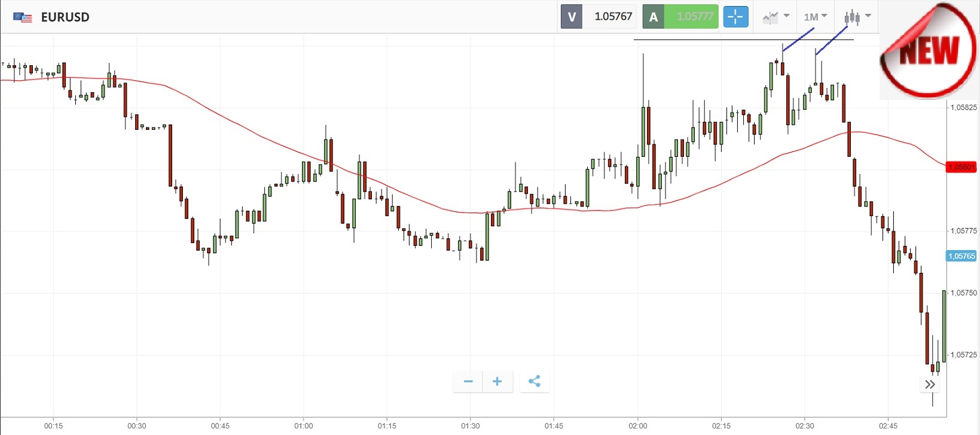
Task: Click the A buy button
Action: click(654, 17)
